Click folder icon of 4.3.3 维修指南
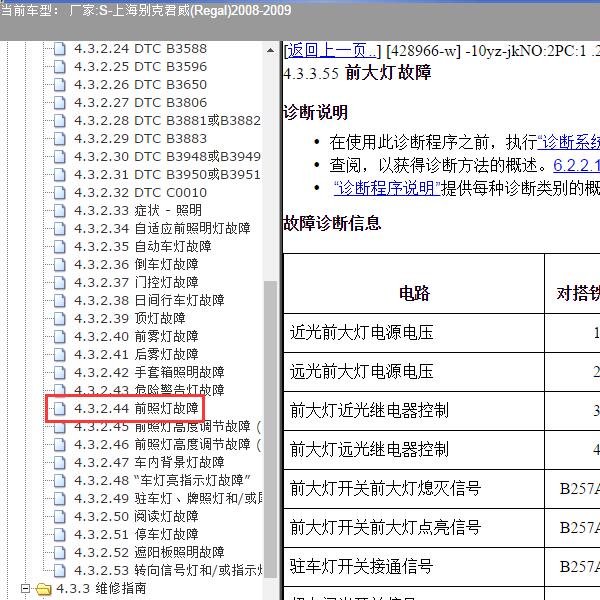This screenshot has width=600, height=600. (43, 589)
